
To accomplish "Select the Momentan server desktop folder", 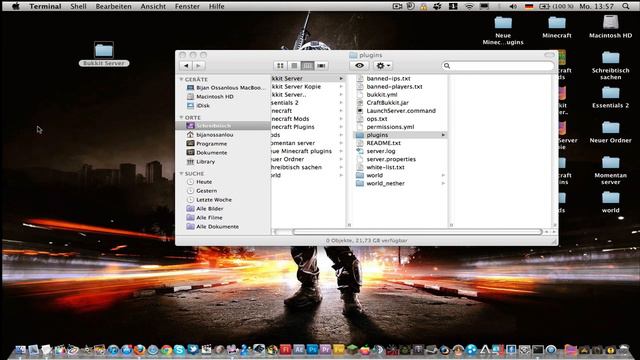I will (611, 171).
